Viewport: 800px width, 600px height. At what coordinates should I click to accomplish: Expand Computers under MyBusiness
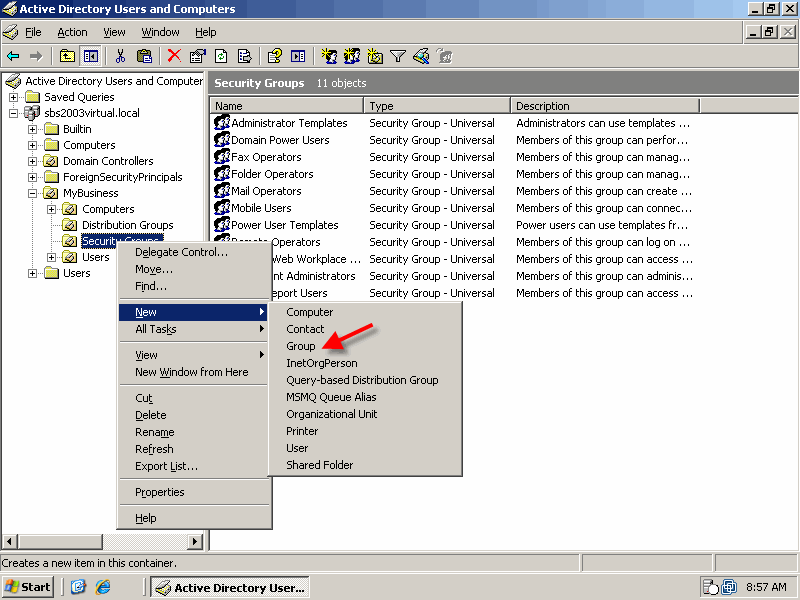(x=52, y=209)
